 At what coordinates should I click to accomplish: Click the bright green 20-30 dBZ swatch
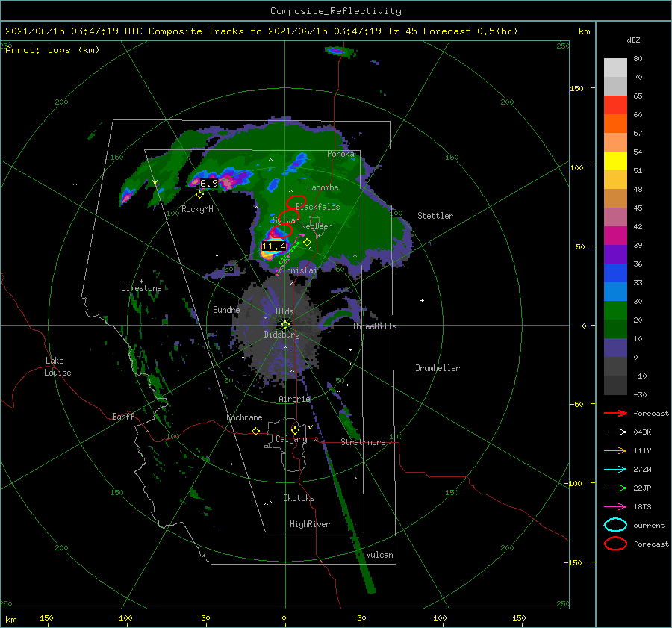tap(615, 310)
